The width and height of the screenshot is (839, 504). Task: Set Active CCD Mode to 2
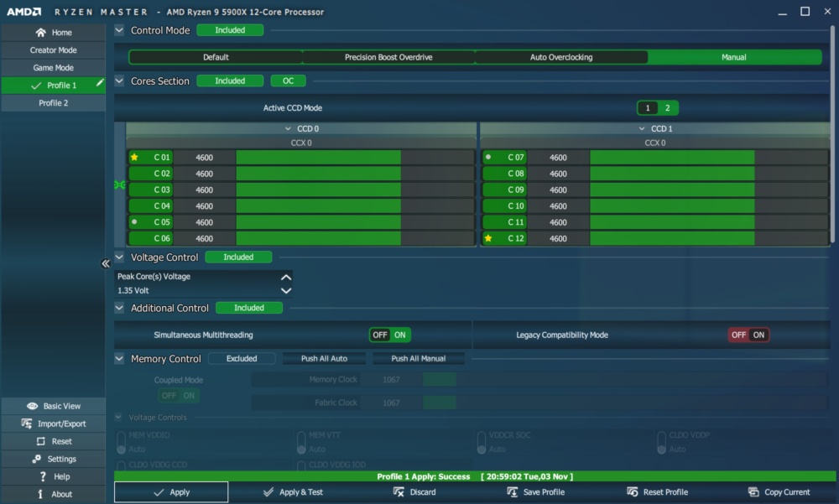pos(667,108)
